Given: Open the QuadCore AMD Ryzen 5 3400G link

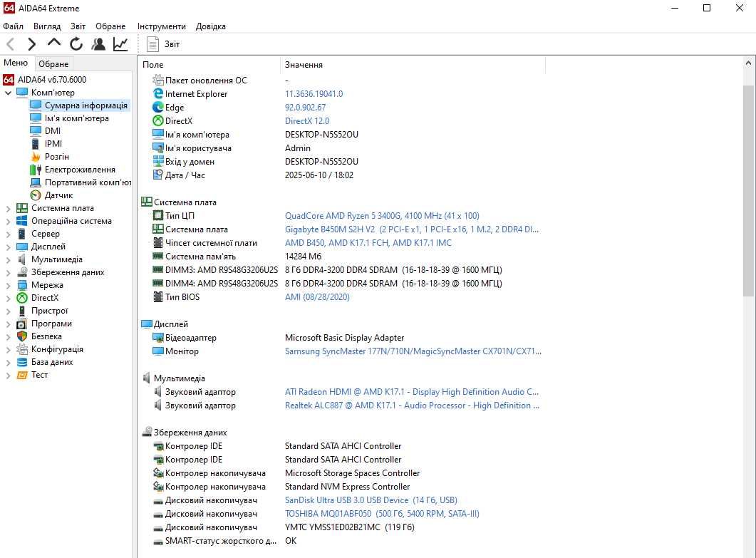Looking at the screenshot, I should click(x=382, y=216).
